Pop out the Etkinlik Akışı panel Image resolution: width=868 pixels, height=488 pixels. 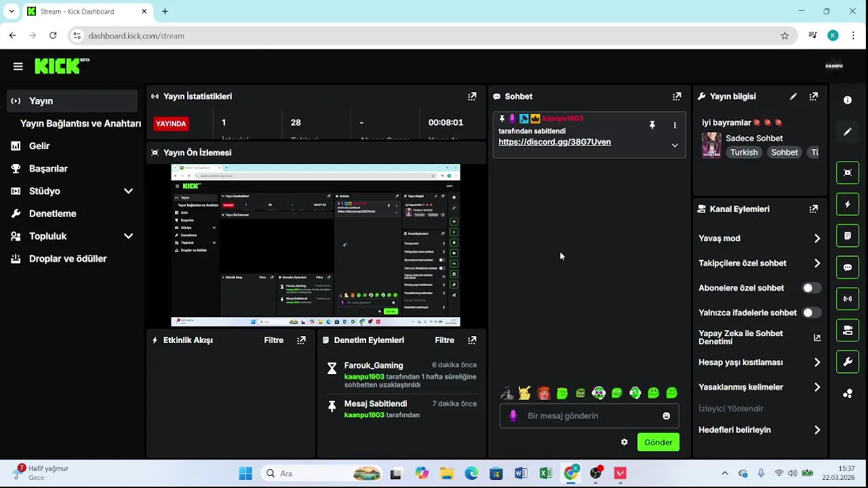(301, 340)
